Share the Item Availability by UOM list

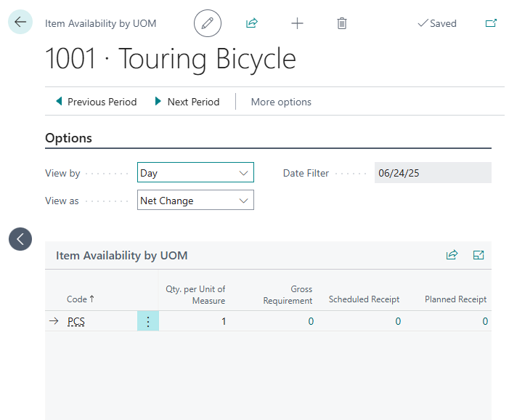click(x=452, y=255)
